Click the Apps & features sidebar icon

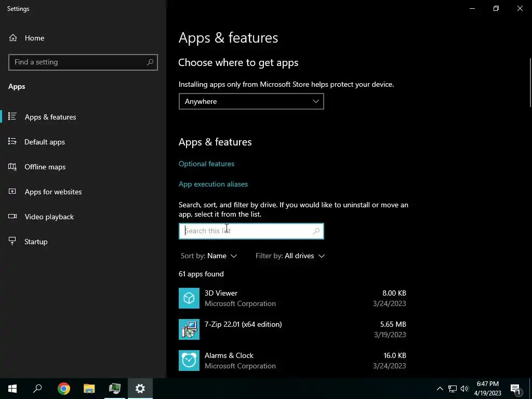[x=12, y=117]
